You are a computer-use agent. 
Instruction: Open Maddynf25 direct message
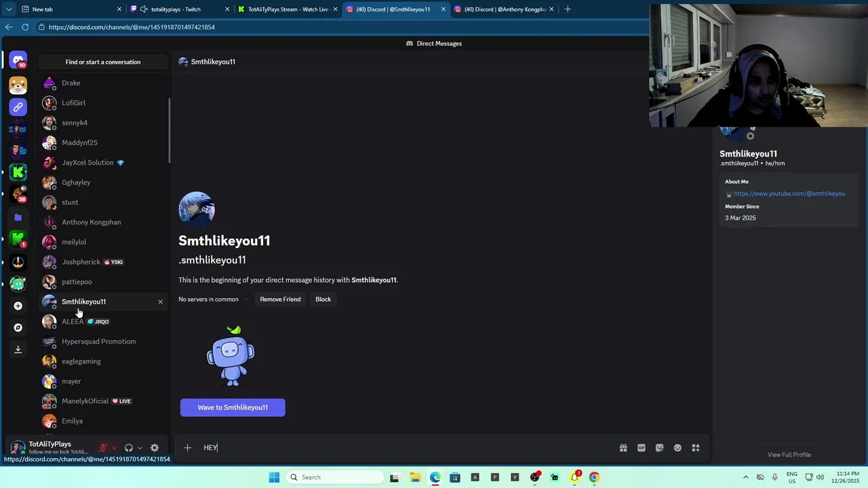(103, 142)
